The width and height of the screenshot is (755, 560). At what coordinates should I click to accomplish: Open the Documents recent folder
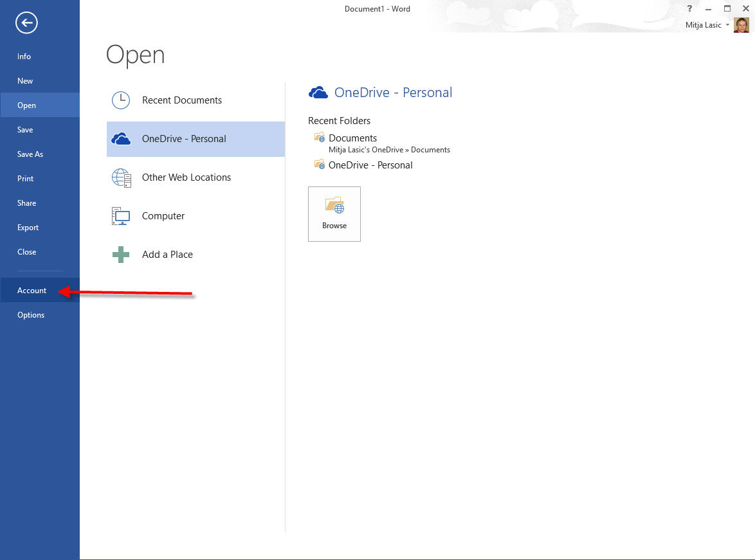pos(352,138)
